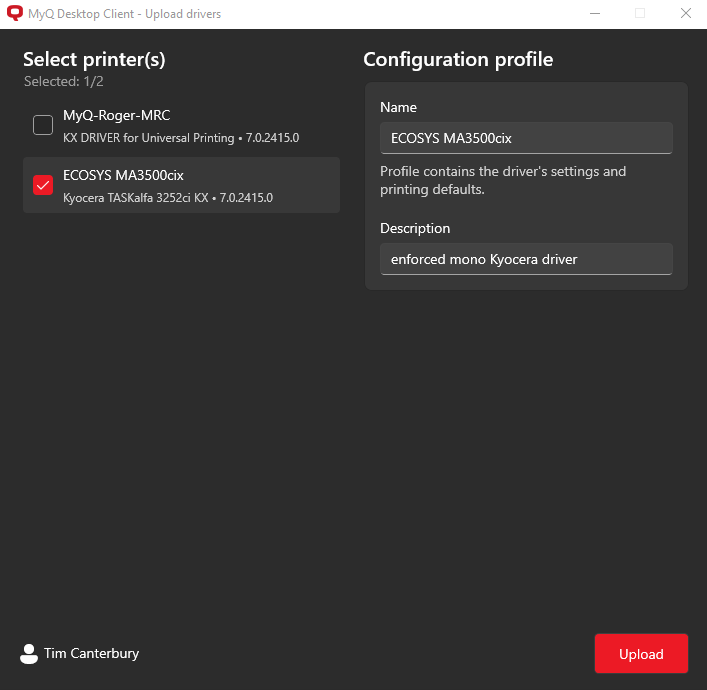Click the 'Selected: 1/2' counter text
Screen dimensions: 707x690
64,81
